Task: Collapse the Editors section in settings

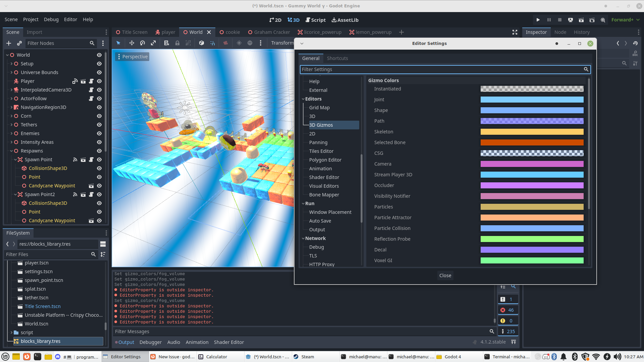Action: tap(304, 99)
